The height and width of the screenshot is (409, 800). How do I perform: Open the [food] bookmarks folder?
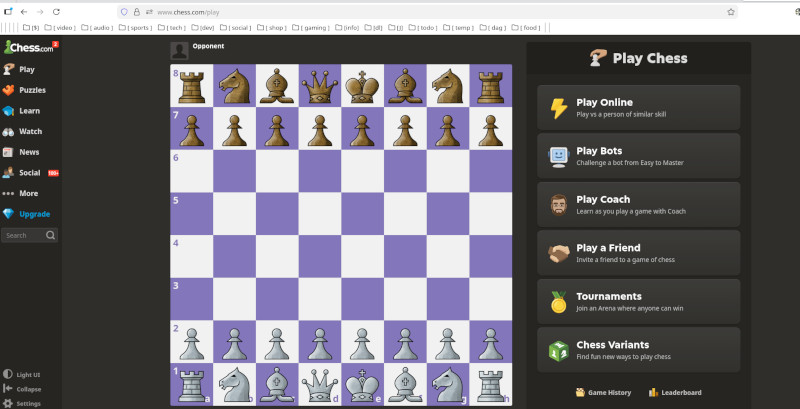(526, 28)
